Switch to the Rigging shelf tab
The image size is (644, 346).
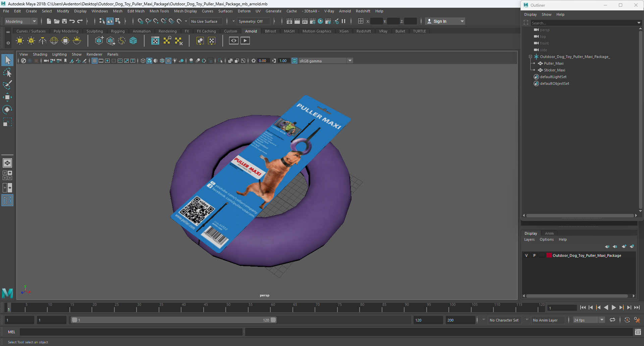click(118, 31)
